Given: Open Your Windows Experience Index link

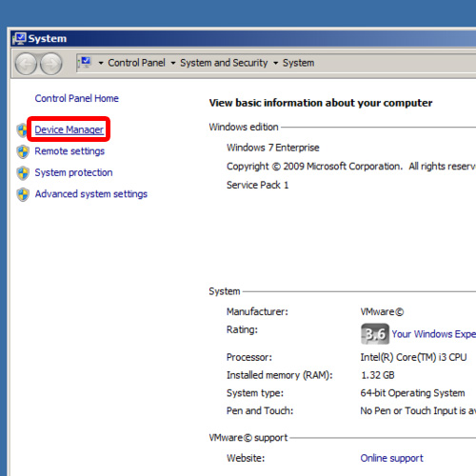Looking at the screenshot, I should point(434,334).
